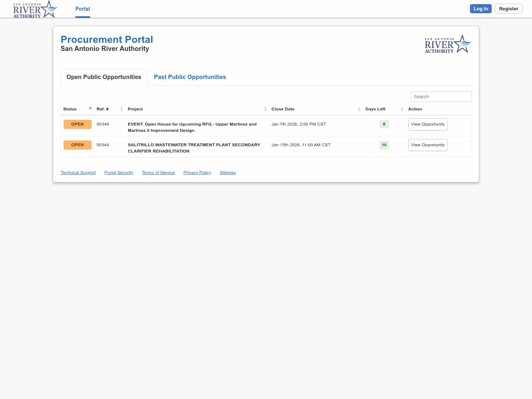Click the OPEN badge on listing 00344
Screen dimensions: 532x399
(x=78, y=145)
